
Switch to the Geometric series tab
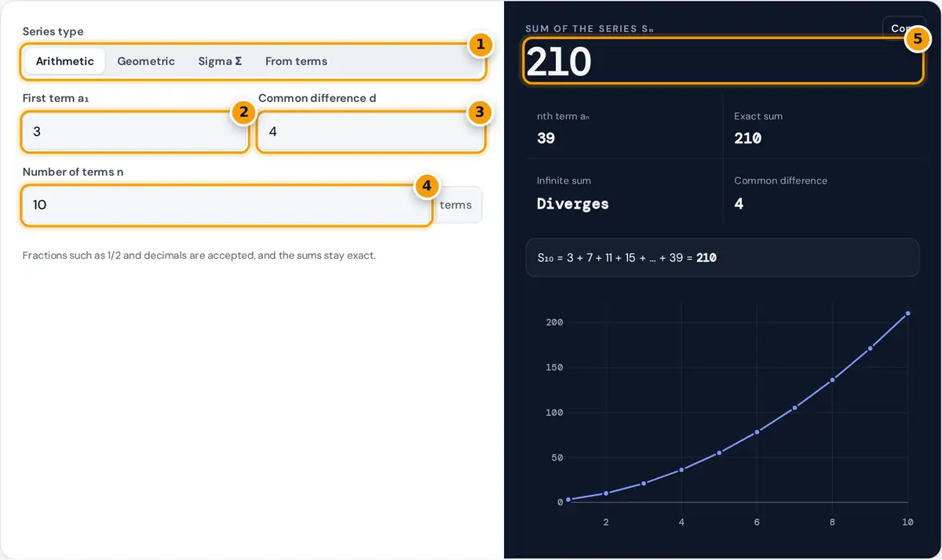click(x=146, y=61)
